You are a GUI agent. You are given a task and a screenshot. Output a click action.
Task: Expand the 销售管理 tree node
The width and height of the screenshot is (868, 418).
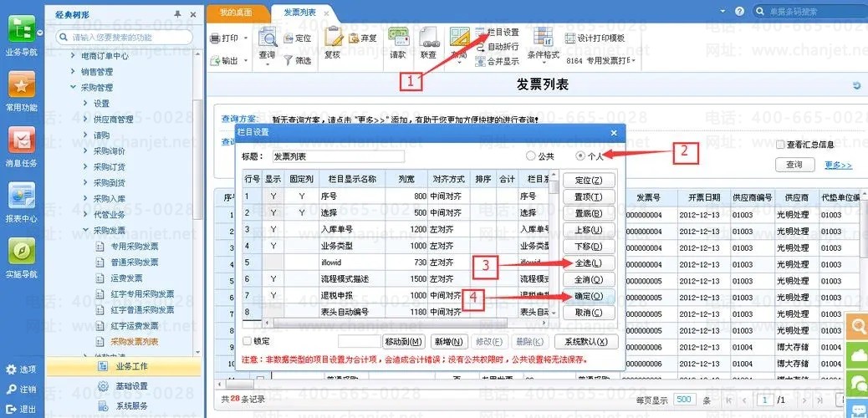pos(73,71)
